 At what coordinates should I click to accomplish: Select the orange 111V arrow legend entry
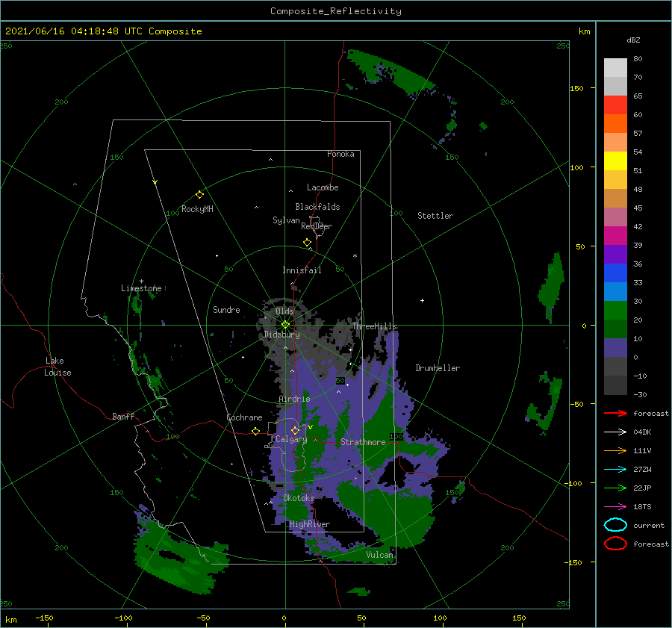click(x=615, y=450)
